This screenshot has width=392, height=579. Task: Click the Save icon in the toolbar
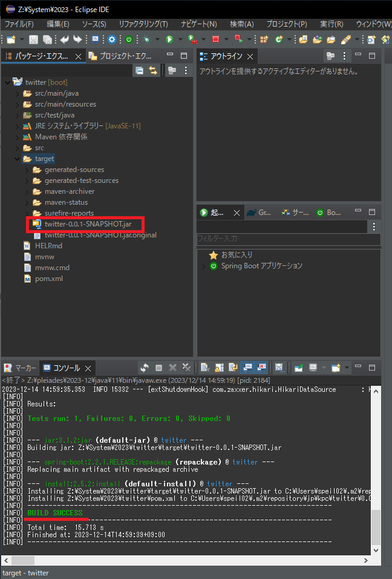click(33, 39)
